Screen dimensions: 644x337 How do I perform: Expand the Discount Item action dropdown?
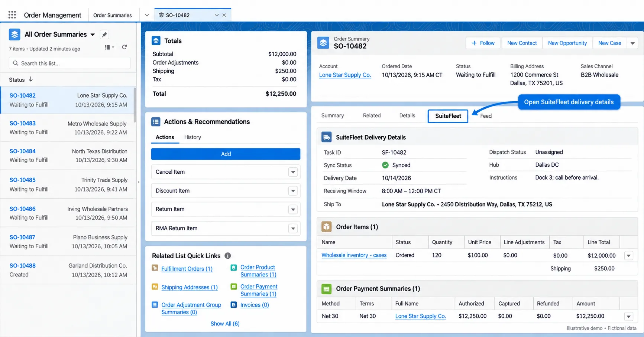tap(293, 191)
